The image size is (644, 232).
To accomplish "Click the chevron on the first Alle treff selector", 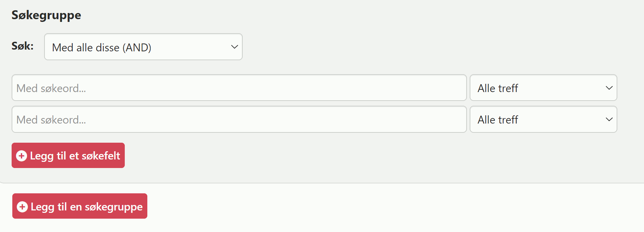I will coord(609,88).
